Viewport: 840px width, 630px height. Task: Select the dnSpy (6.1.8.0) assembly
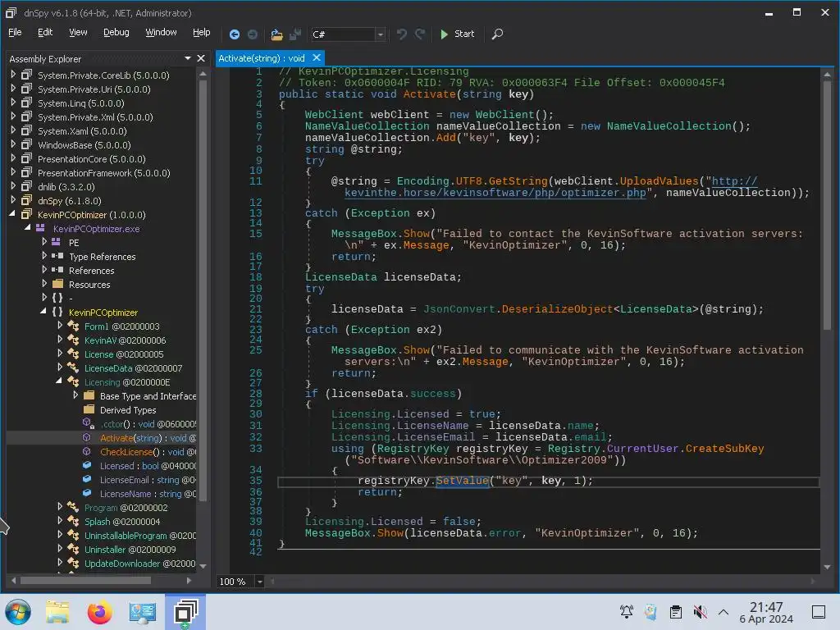pyautogui.click(x=69, y=201)
